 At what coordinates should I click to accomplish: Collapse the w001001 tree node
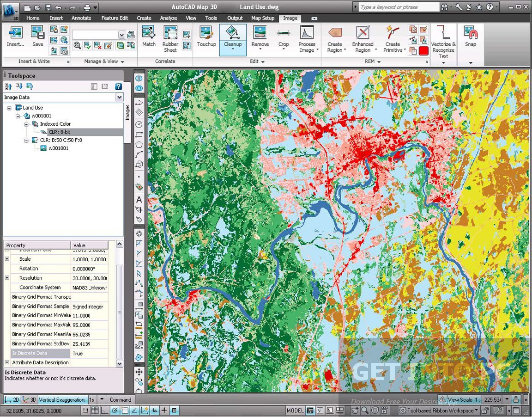[x=18, y=116]
